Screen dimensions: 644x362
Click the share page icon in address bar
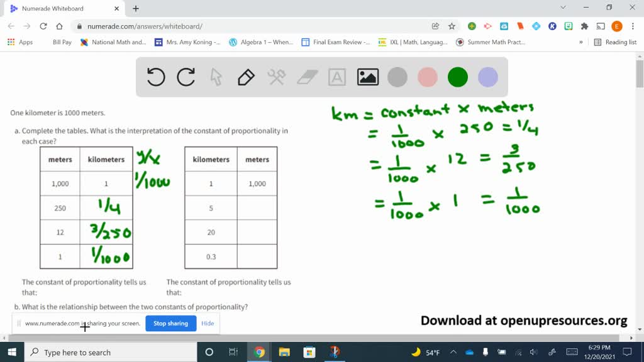point(435,26)
